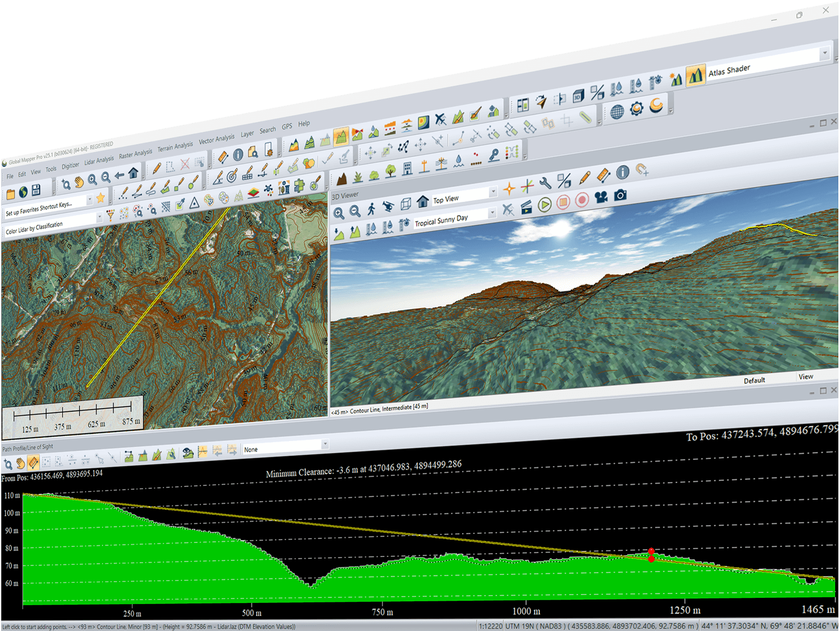Open the Tropical Sunny Day sky dropdown

pos(492,212)
